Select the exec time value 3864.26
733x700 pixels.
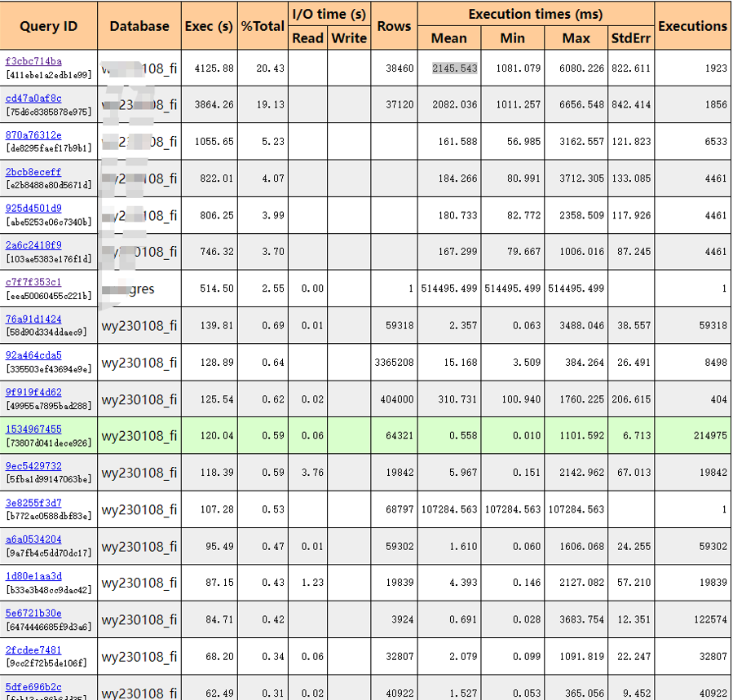tap(214, 104)
